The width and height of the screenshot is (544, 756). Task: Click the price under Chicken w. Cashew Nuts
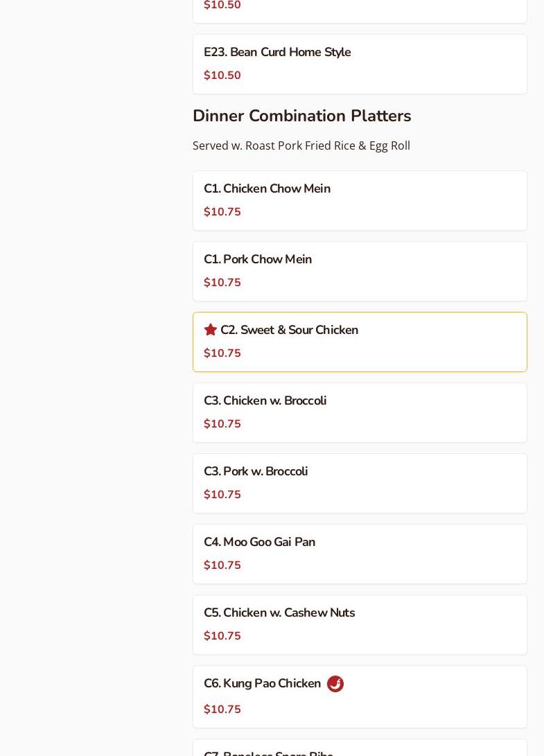coord(222,636)
